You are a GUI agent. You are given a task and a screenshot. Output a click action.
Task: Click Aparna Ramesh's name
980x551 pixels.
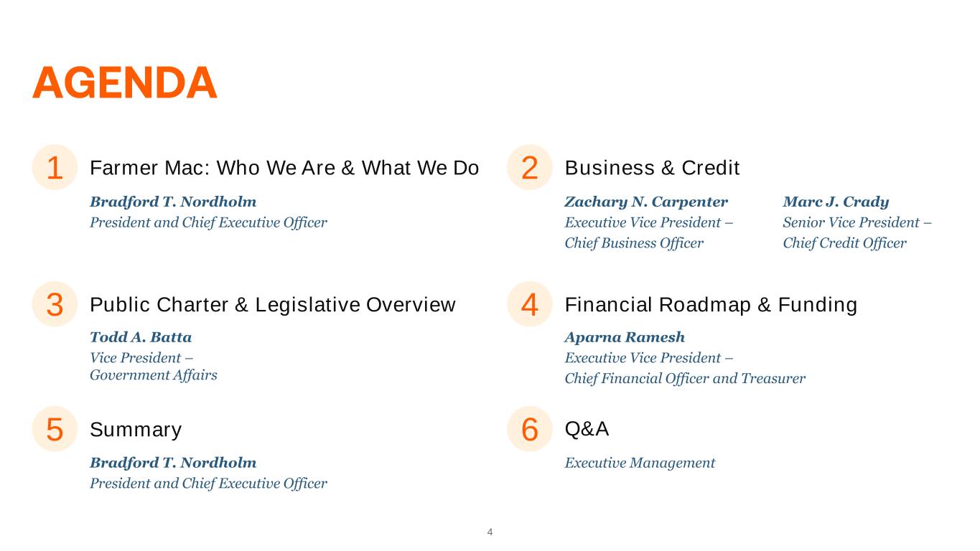tap(625, 337)
